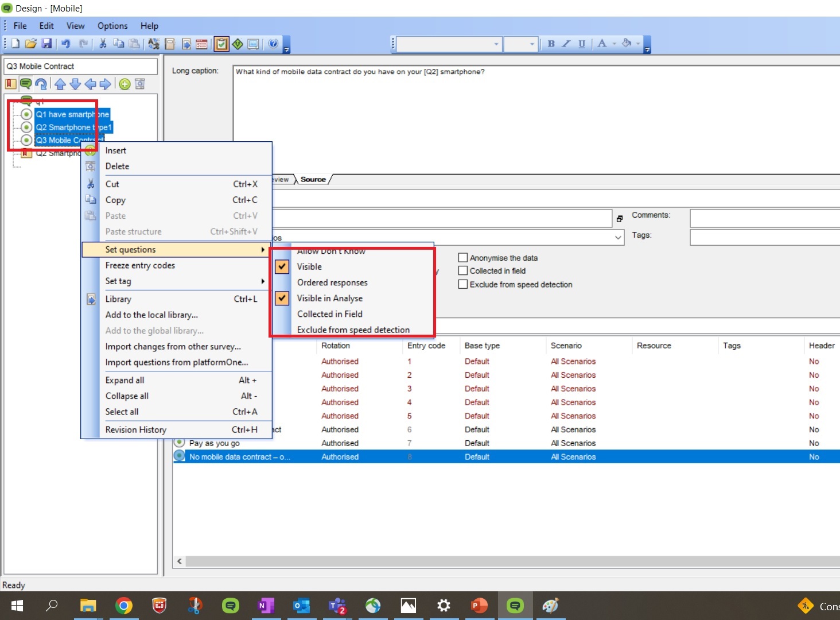Viewport: 840px width, 620px height.
Task: Click the Copy icon in the main toolbar
Action: [x=119, y=44]
